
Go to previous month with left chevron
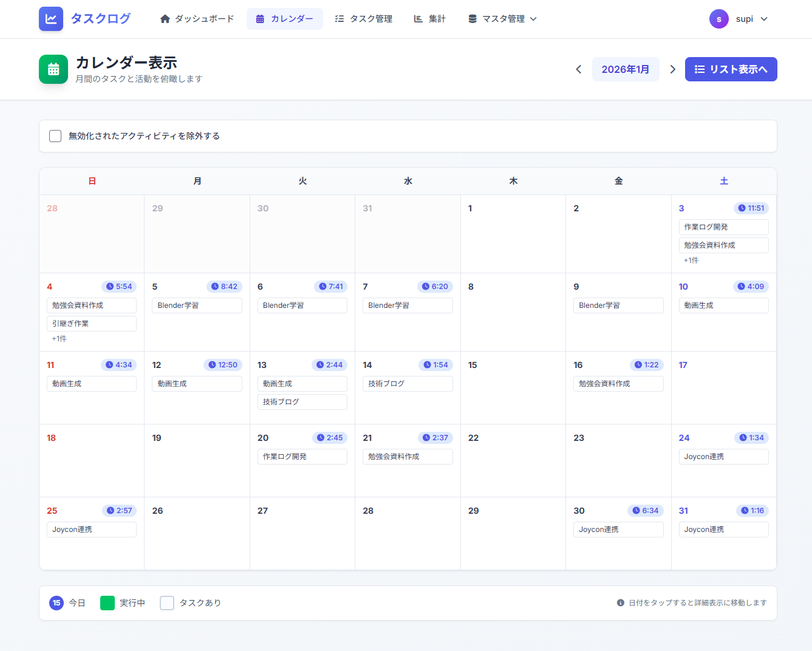pyautogui.click(x=578, y=69)
